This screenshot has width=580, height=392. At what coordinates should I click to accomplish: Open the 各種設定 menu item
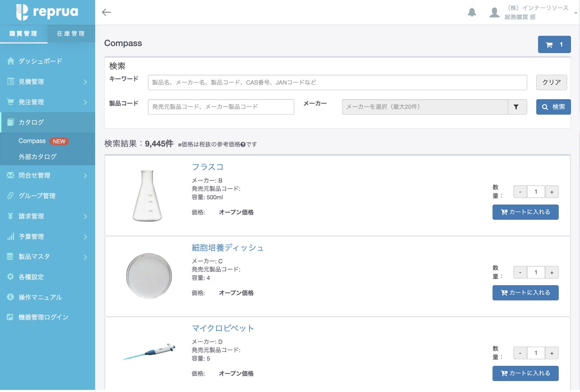(x=48, y=277)
